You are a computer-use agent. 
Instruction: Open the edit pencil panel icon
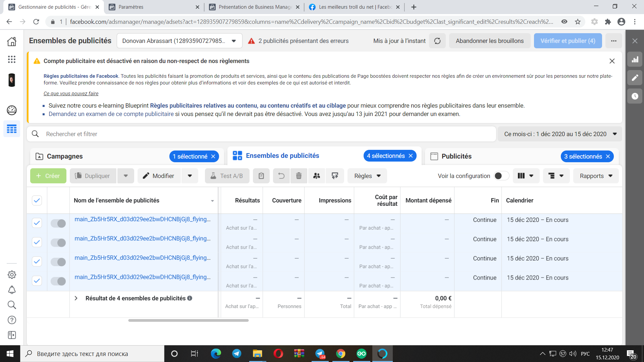tap(635, 78)
